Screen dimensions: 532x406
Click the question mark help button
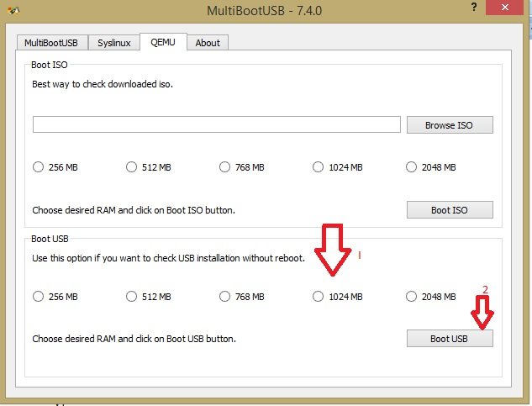click(474, 7)
